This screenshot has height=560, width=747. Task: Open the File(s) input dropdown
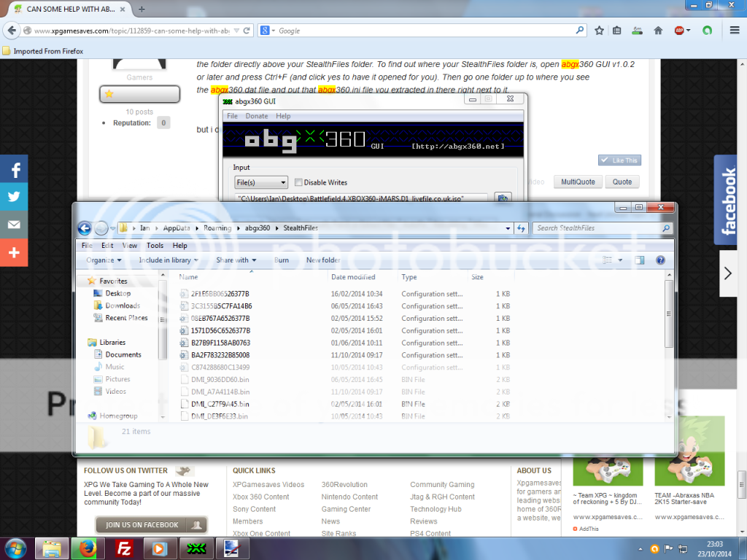[261, 182]
